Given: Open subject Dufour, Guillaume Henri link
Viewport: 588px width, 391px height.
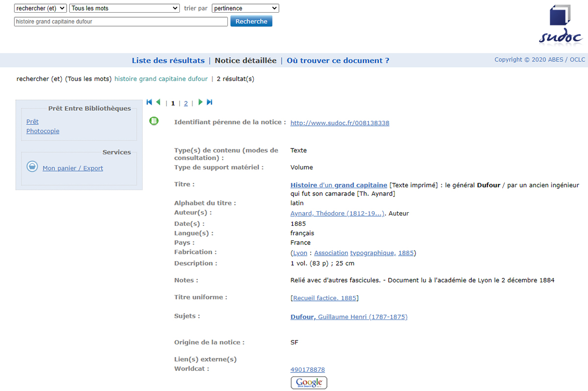Looking at the screenshot, I should tap(349, 317).
